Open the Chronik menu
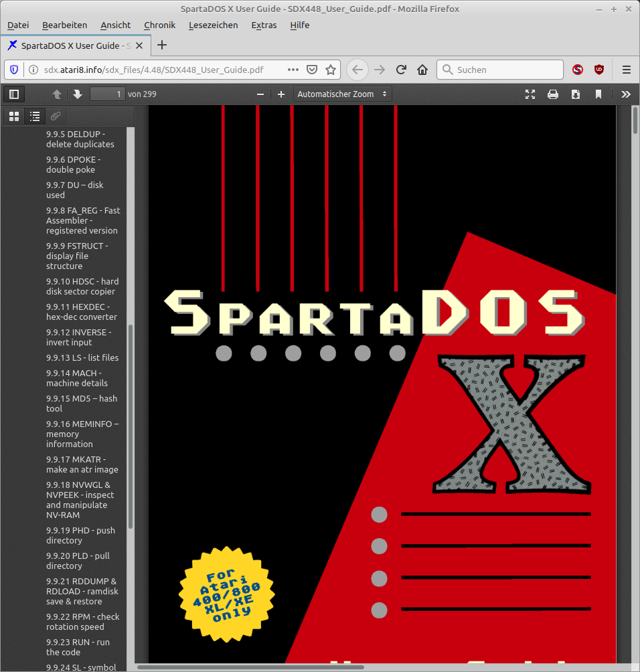The width and height of the screenshot is (640, 672). tap(159, 25)
